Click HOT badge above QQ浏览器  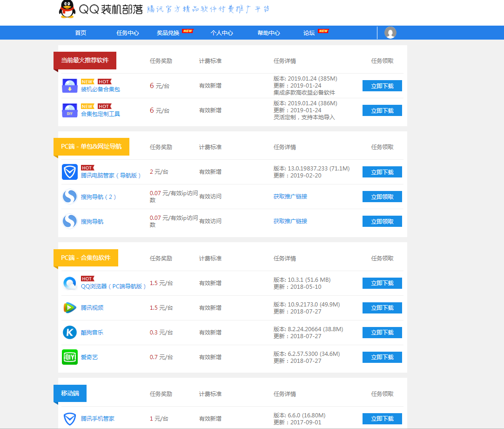[x=87, y=279]
